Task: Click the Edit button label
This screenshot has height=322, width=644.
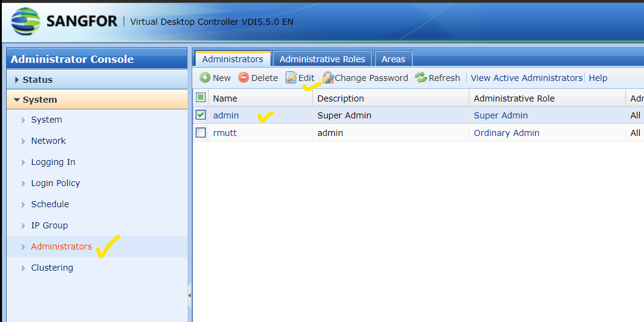Action: pos(307,78)
